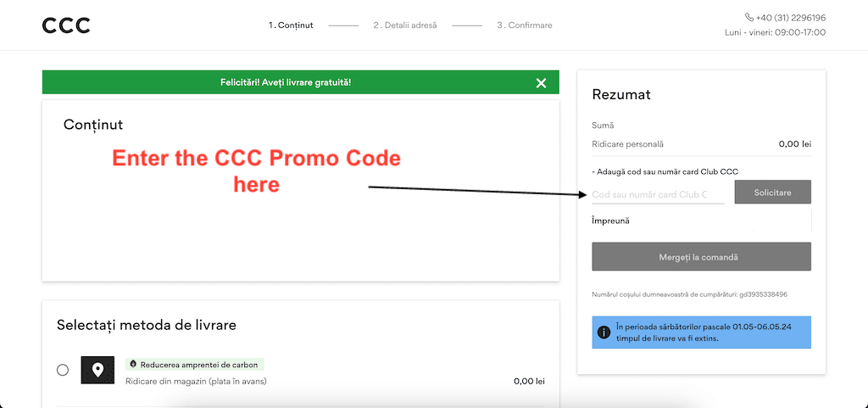Click 'Luni - vineri: 09:00-17:00' hours text
The height and width of the screenshot is (408, 868).
point(775,33)
